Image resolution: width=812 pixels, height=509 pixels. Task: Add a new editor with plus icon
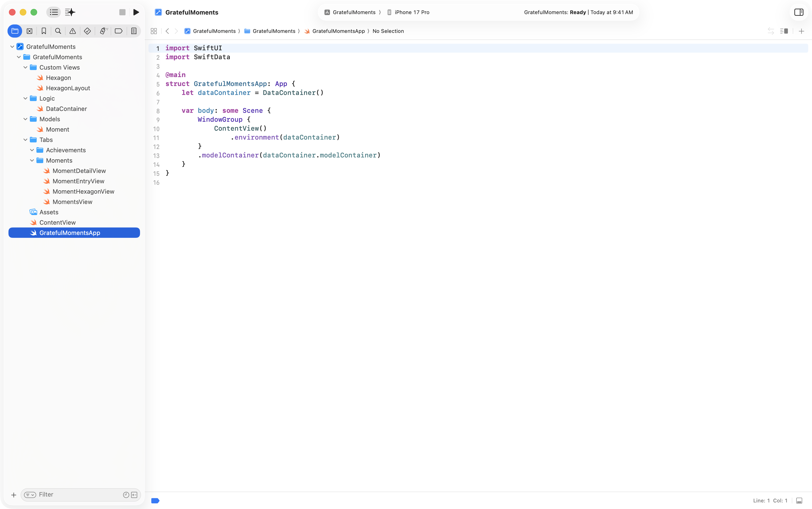pyautogui.click(x=801, y=31)
